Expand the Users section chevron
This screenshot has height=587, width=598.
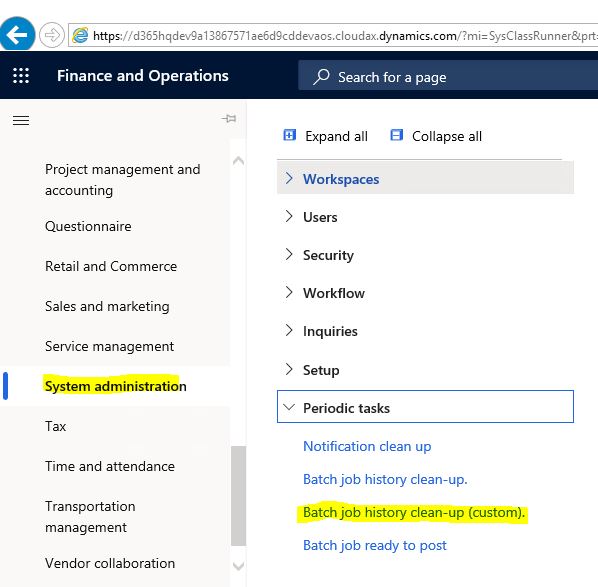tap(289, 216)
